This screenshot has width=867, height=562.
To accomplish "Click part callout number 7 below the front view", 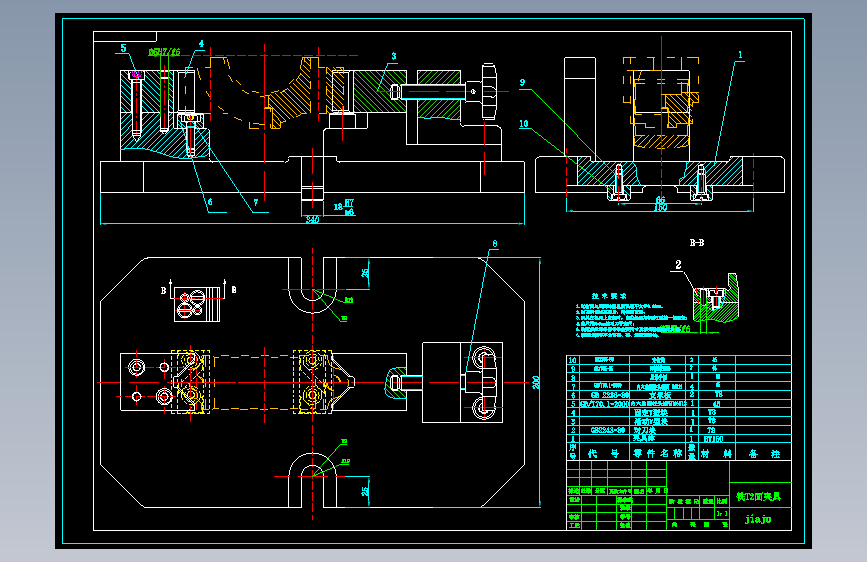I will click(x=255, y=202).
